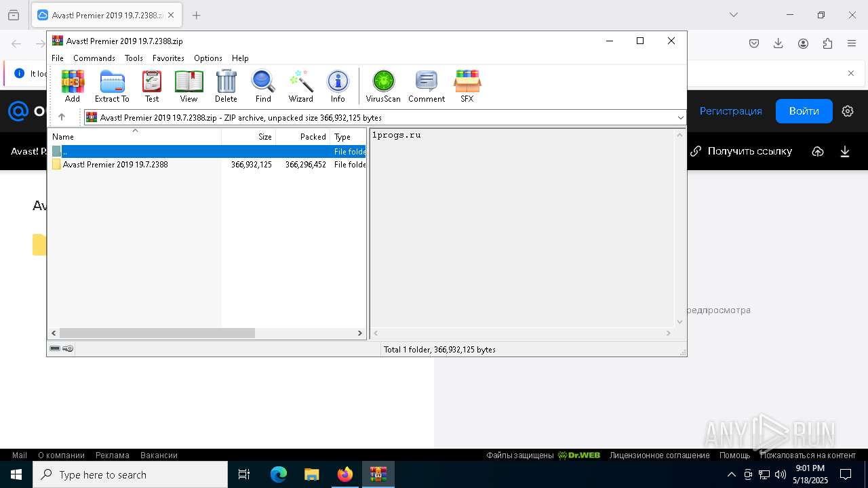Screen dimensions: 868x488
Task: Open Microsoft Edge from taskbar
Action: (x=279, y=474)
